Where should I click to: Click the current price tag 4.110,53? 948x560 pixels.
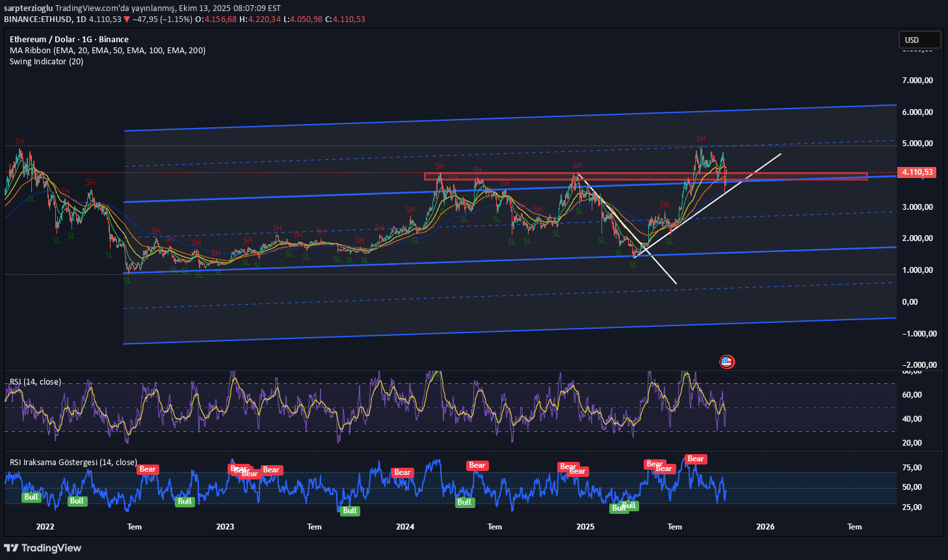click(916, 172)
